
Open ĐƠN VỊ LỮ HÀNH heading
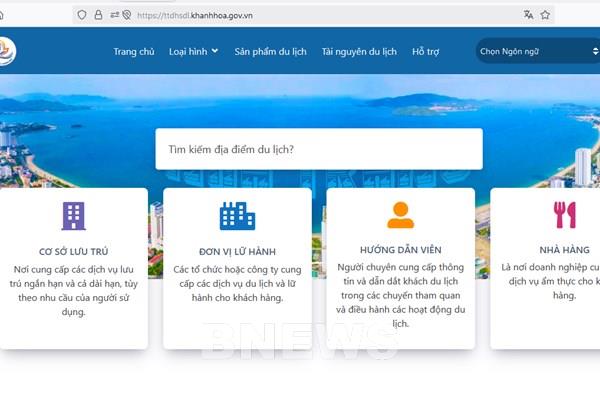point(237,251)
